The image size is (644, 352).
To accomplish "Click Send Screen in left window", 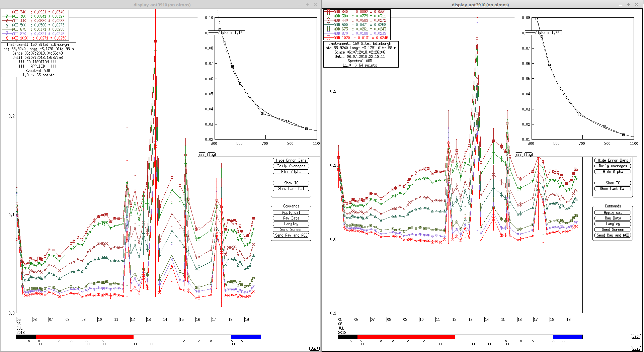I will click(291, 230).
